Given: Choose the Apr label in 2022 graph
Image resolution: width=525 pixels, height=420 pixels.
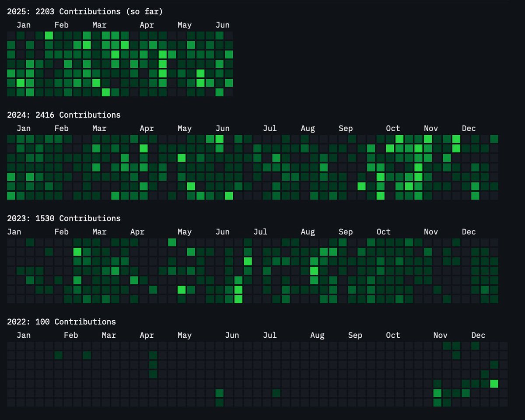Looking at the screenshot, I should (x=147, y=335).
